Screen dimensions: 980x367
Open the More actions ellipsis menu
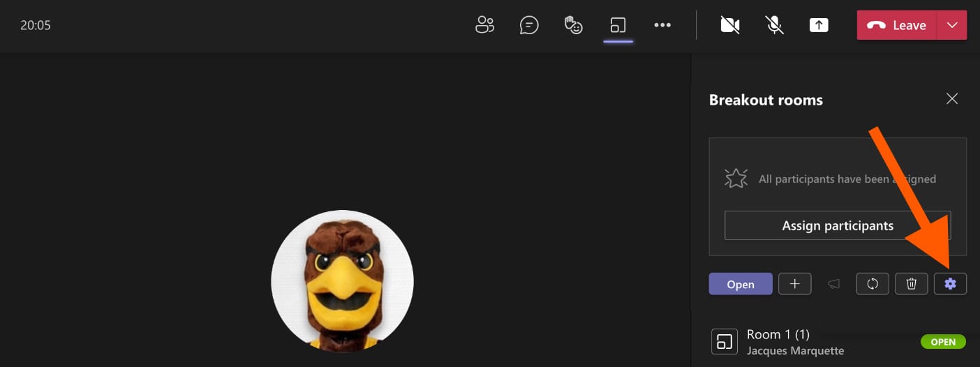pos(662,25)
